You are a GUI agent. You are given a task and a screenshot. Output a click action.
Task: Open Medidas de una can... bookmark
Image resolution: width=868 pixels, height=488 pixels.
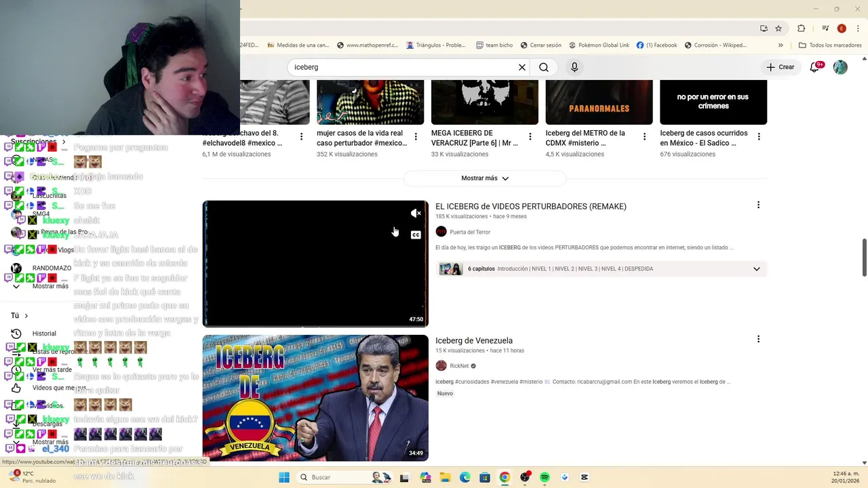pyautogui.click(x=298, y=45)
